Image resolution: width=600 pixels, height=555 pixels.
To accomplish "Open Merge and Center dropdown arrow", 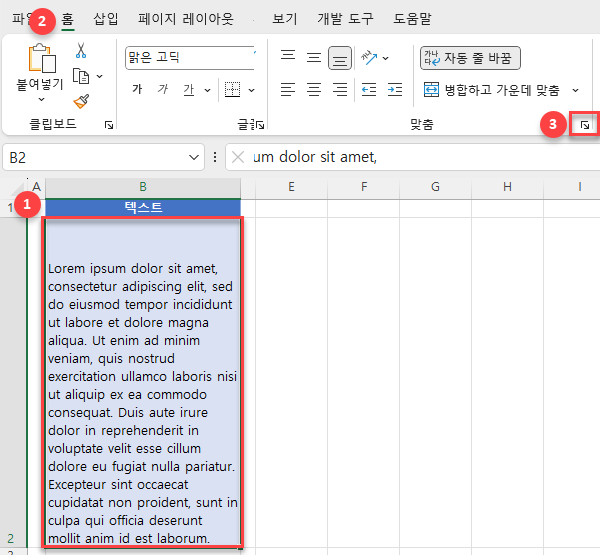I will tap(575, 90).
